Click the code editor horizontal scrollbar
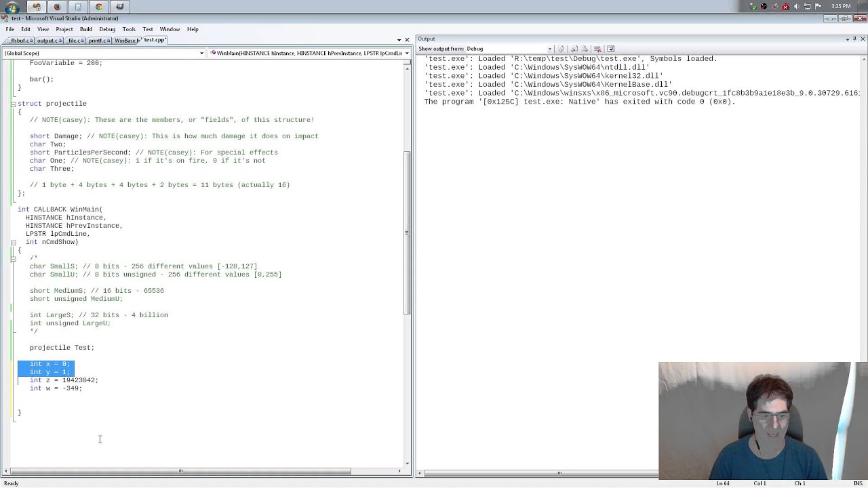Screen dimensions: 868x488 [x=180, y=471]
